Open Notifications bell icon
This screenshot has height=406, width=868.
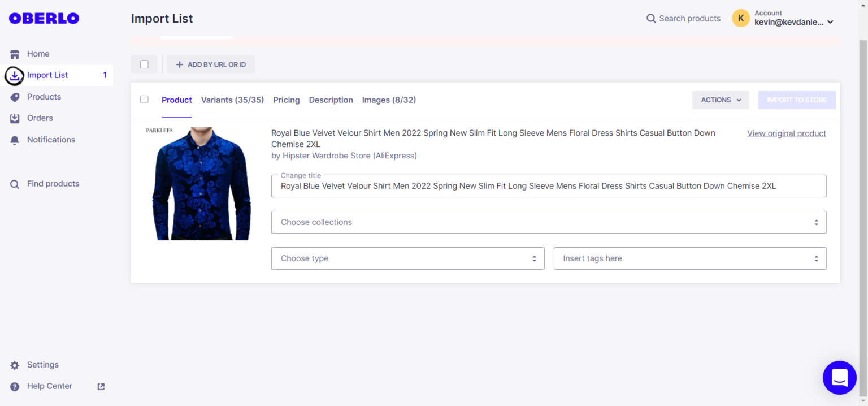click(x=15, y=140)
